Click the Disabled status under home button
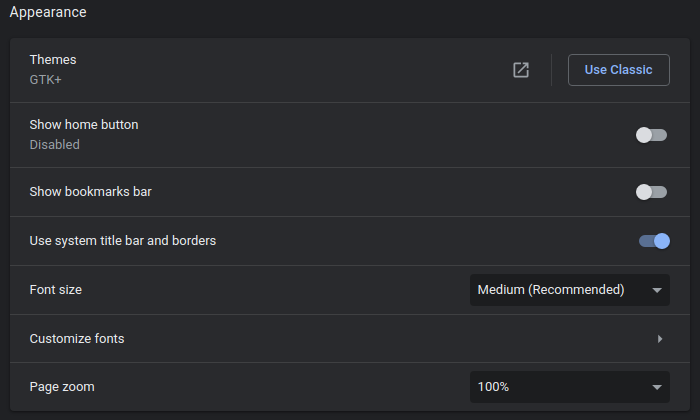The height and width of the screenshot is (420, 700). 54,145
